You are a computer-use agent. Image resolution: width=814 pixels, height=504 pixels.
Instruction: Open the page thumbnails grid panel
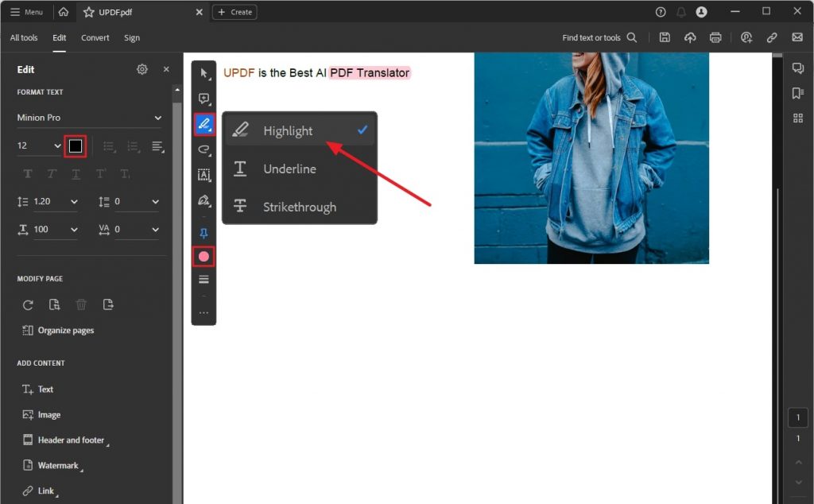pos(798,118)
